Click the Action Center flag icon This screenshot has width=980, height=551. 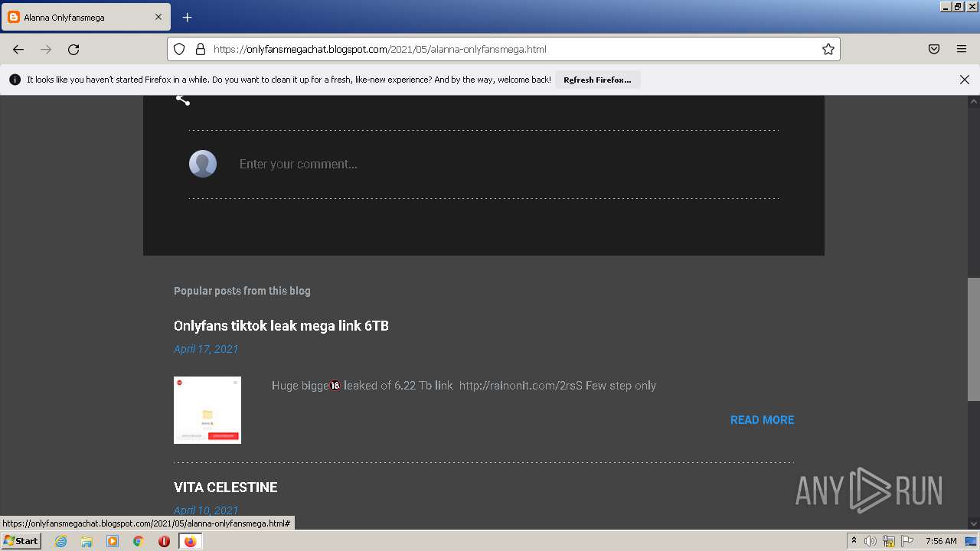click(x=907, y=541)
